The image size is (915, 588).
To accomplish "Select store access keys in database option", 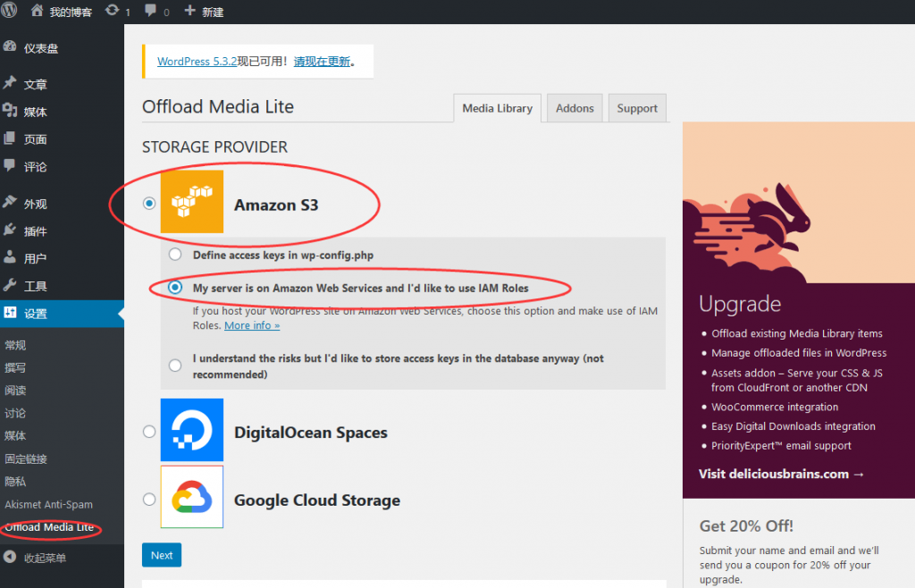I will 175,365.
